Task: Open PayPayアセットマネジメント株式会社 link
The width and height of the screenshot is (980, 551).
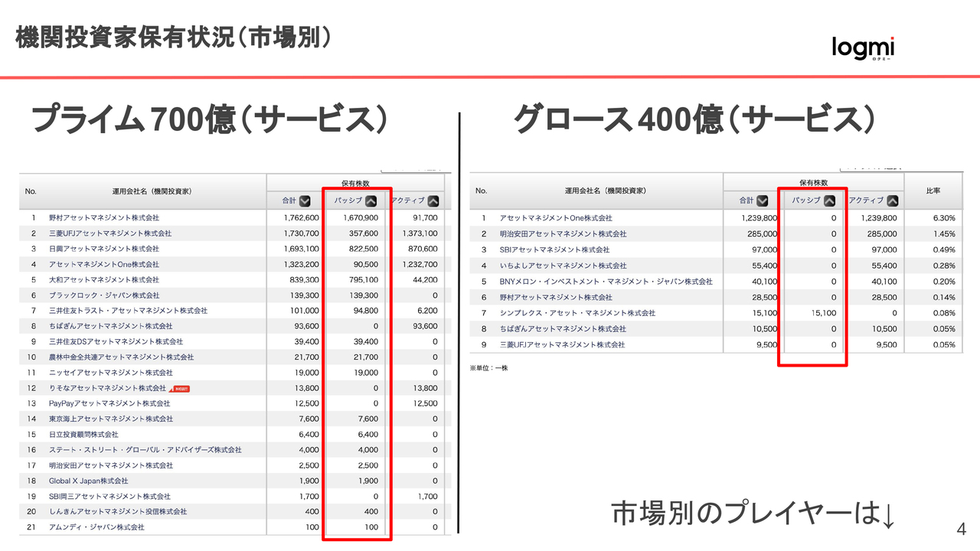Action: click(x=109, y=403)
